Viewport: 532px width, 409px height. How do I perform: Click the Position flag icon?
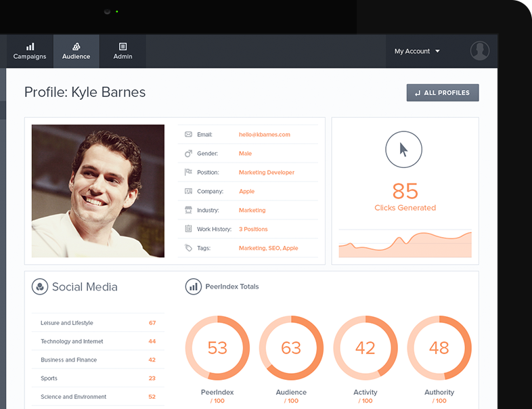pyautogui.click(x=188, y=172)
